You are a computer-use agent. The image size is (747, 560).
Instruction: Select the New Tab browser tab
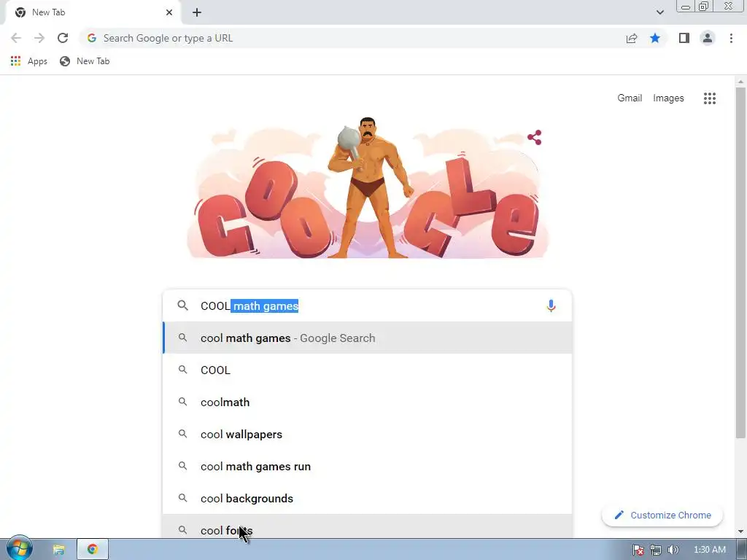pyautogui.click(x=93, y=12)
